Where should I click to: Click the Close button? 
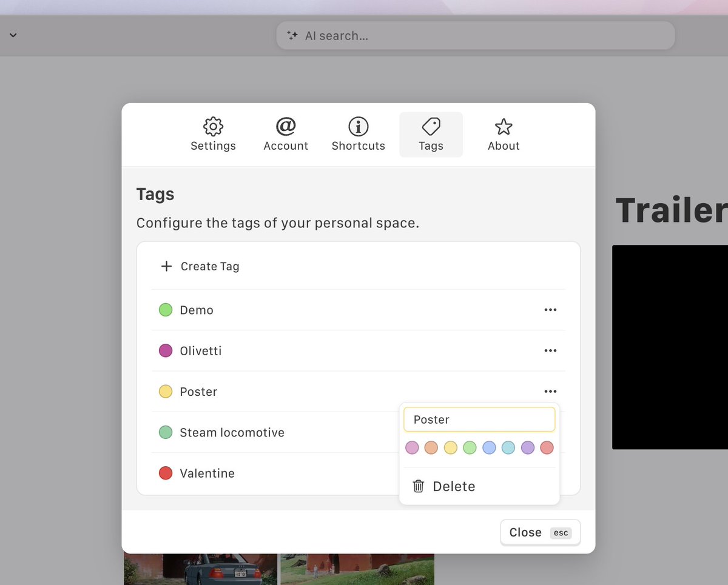pyautogui.click(x=539, y=532)
